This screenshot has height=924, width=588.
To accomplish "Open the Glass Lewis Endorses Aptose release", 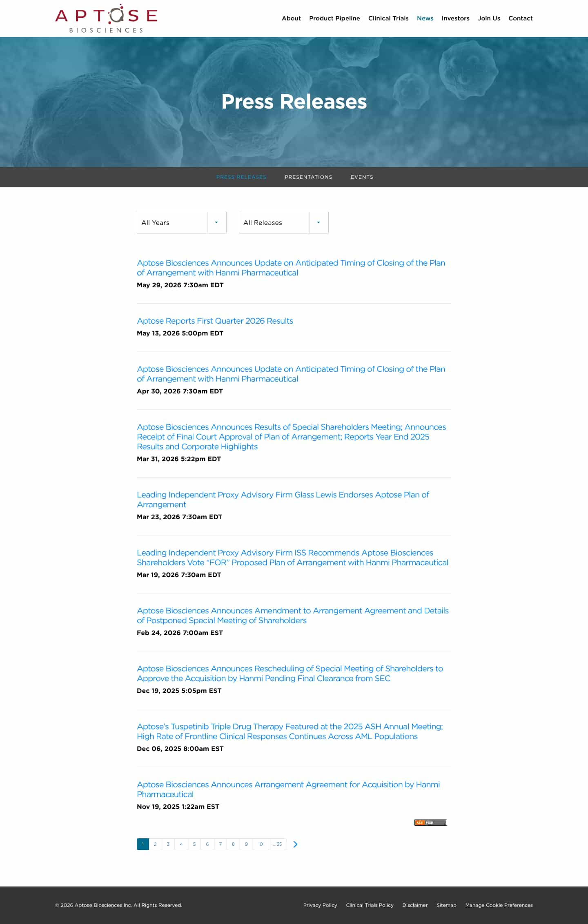I will tap(283, 500).
